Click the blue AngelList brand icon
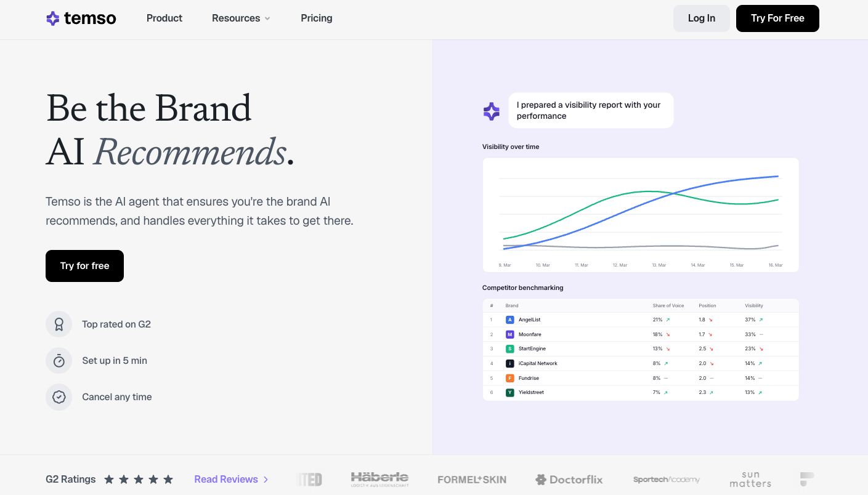Viewport: 868px width, 495px height. (x=509, y=320)
